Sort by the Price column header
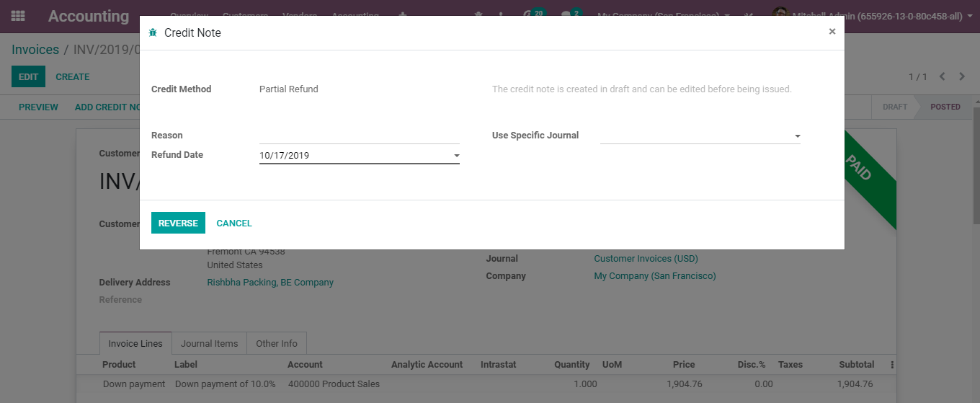The width and height of the screenshot is (980, 403). [684, 364]
